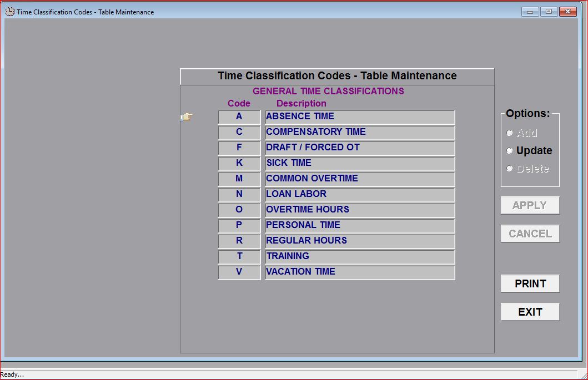This screenshot has height=380, width=588.
Task: Select the Add radio option
Action: [510, 133]
